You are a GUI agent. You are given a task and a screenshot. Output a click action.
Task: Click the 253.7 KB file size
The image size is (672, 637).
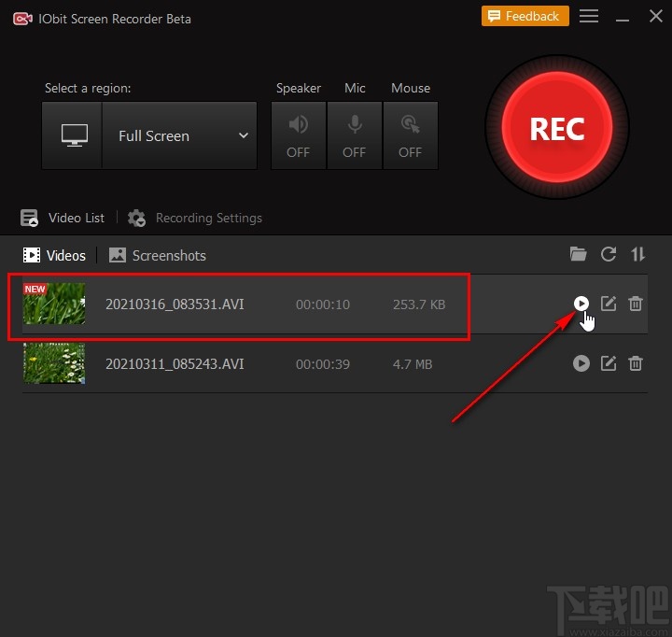point(419,304)
